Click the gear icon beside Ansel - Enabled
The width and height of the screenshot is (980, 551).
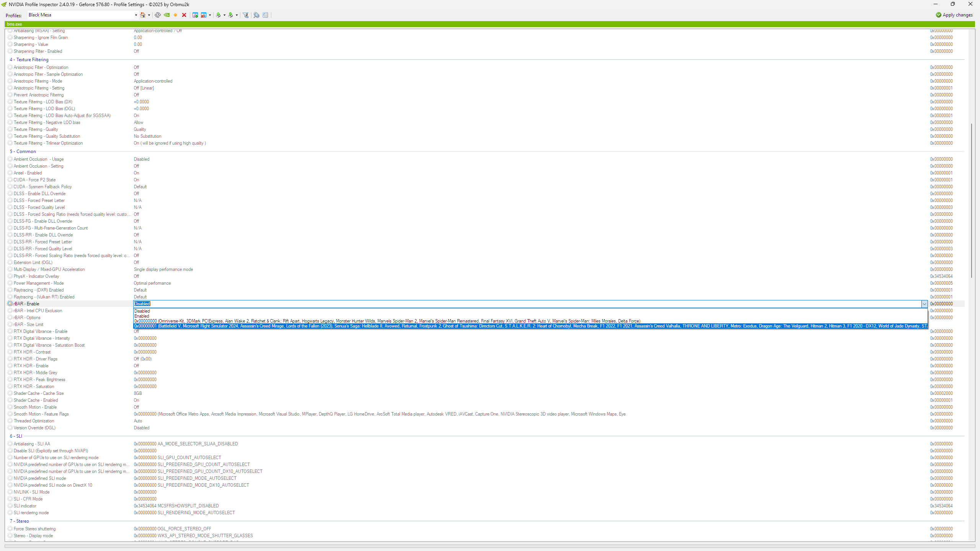[10, 173]
